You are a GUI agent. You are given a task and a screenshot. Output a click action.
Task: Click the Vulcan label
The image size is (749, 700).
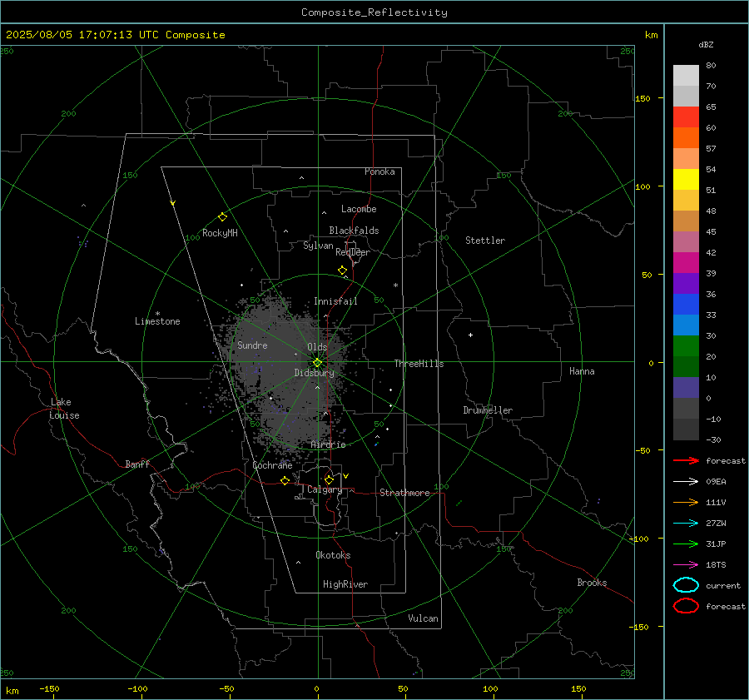(x=424, y=618)
